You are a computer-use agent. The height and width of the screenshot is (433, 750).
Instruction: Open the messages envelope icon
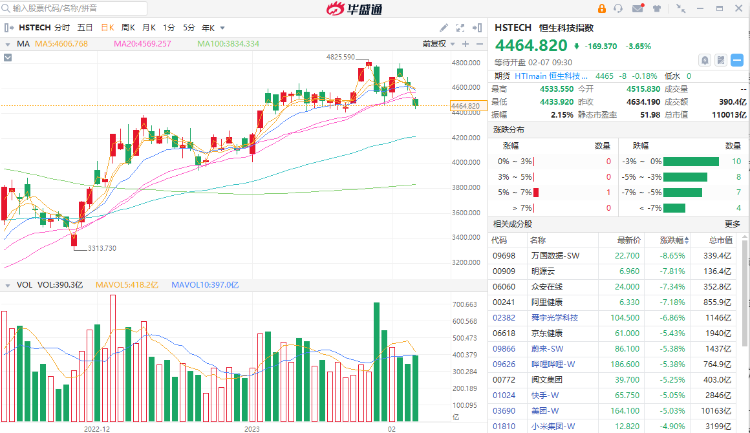tap(637, 9)
